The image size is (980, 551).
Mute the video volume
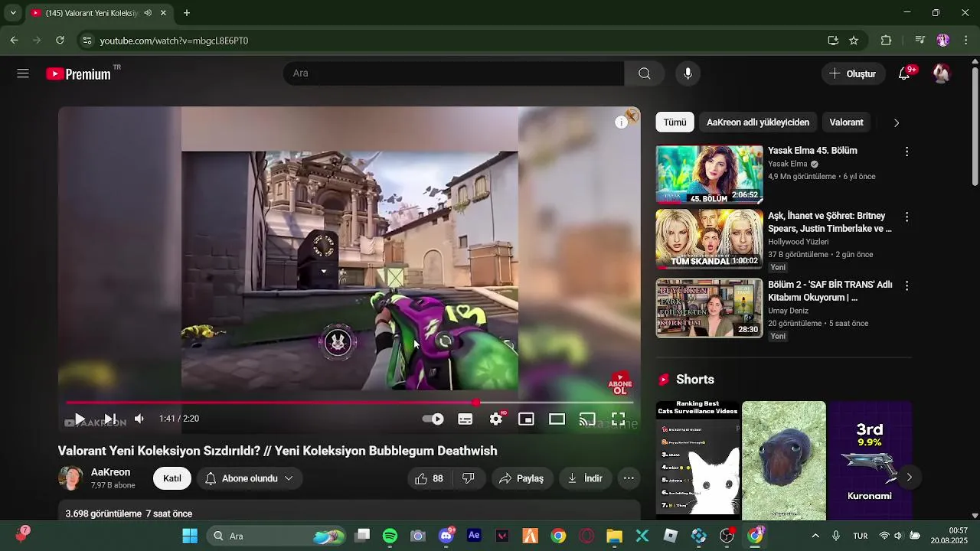point(139,419)
